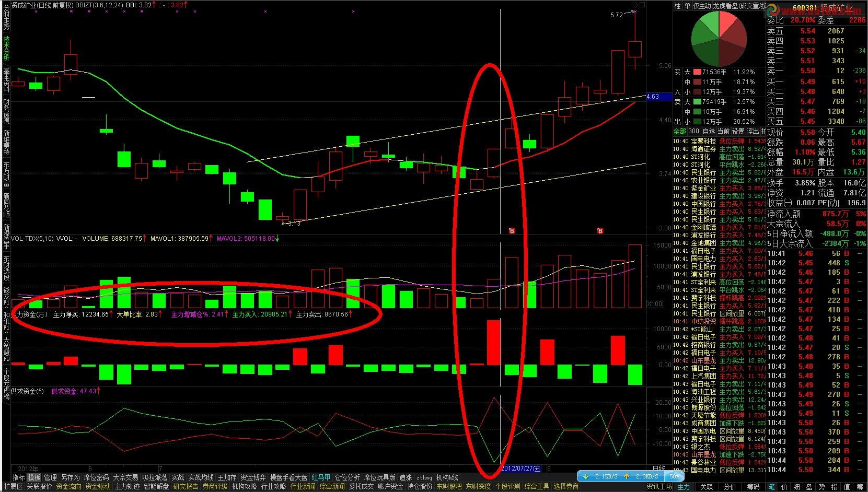This screenshot has height=492, width=868.
Task: Select the 自选 filter tab
Action: pyautogui.click(x=709, y=131)
